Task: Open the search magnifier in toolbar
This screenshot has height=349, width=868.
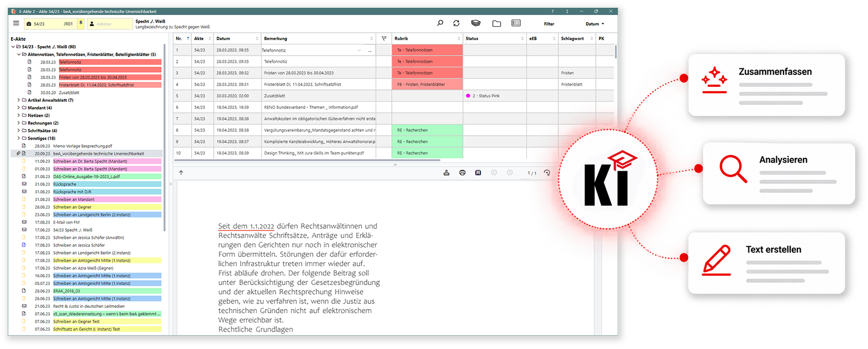Action: 440,23
